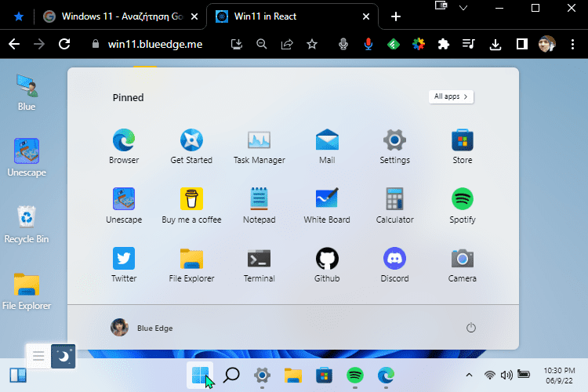The image size is (588, 392).
Task: Launch Unescape from the pinned apps grid
Action: [124, 205]
